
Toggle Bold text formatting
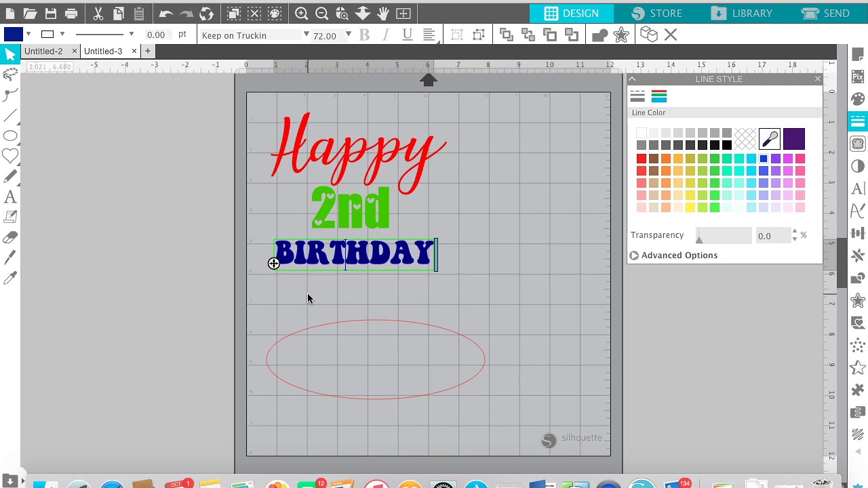point(365,35)
